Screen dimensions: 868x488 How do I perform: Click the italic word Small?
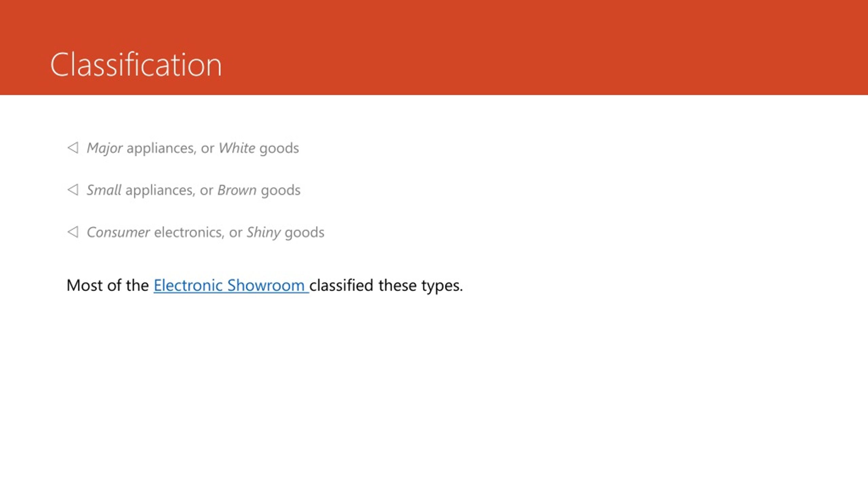(x=104, y=190)
